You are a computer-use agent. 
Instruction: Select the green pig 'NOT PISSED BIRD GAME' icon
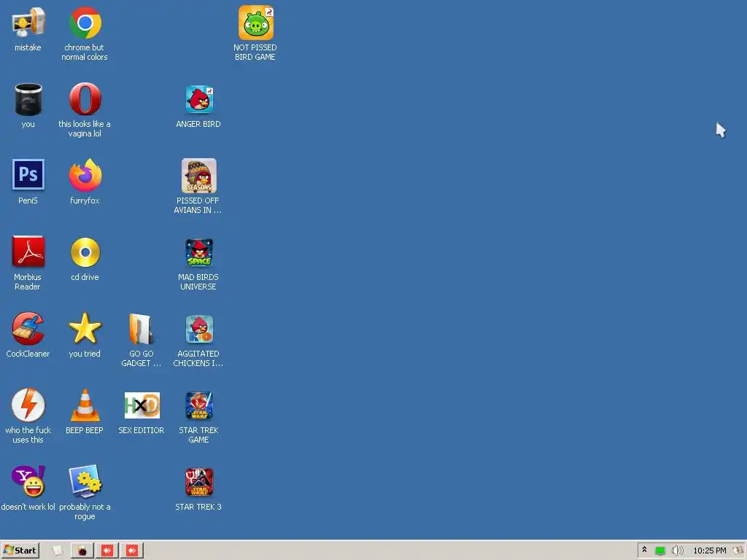(256, 23)
